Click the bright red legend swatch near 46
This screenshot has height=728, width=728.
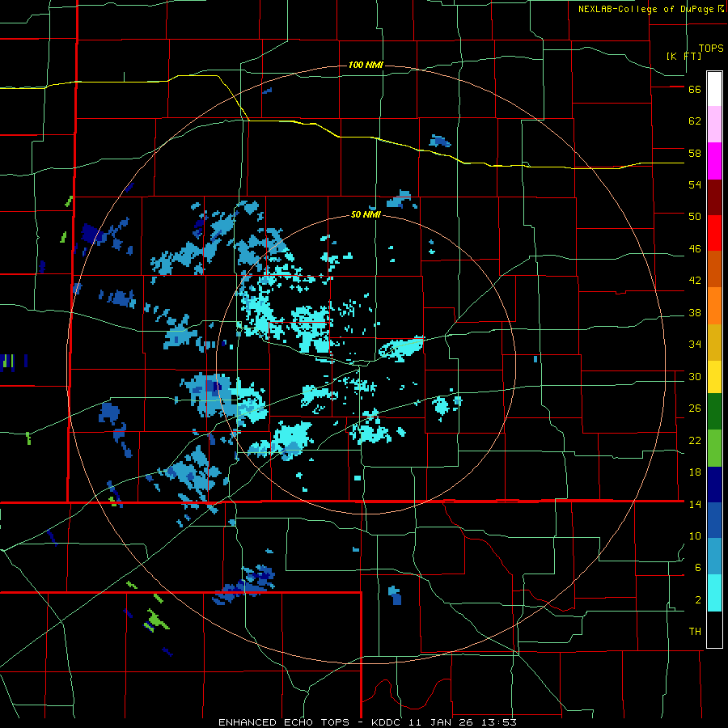click(714, 233)
